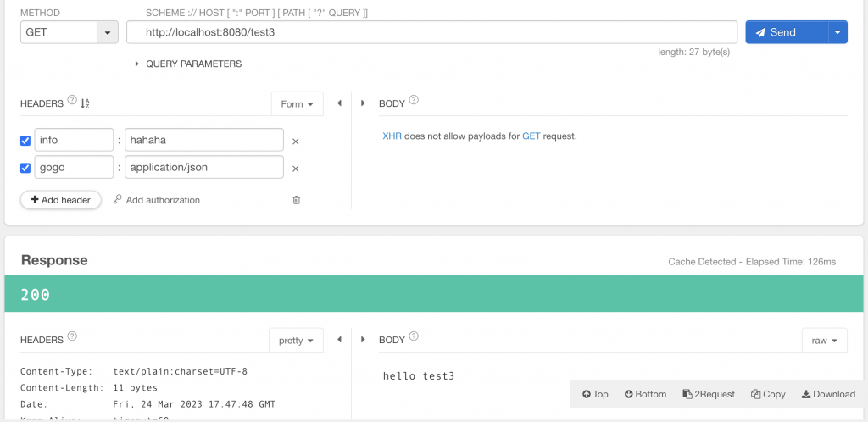Expand the Query Parameters section
Screen dimensions: 868x422
[x=188, y=64]
